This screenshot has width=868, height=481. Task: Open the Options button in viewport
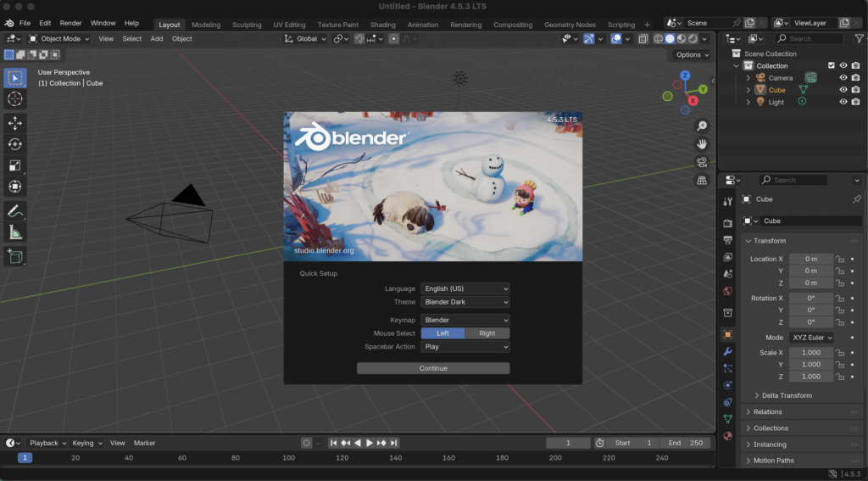coord(692,55)
